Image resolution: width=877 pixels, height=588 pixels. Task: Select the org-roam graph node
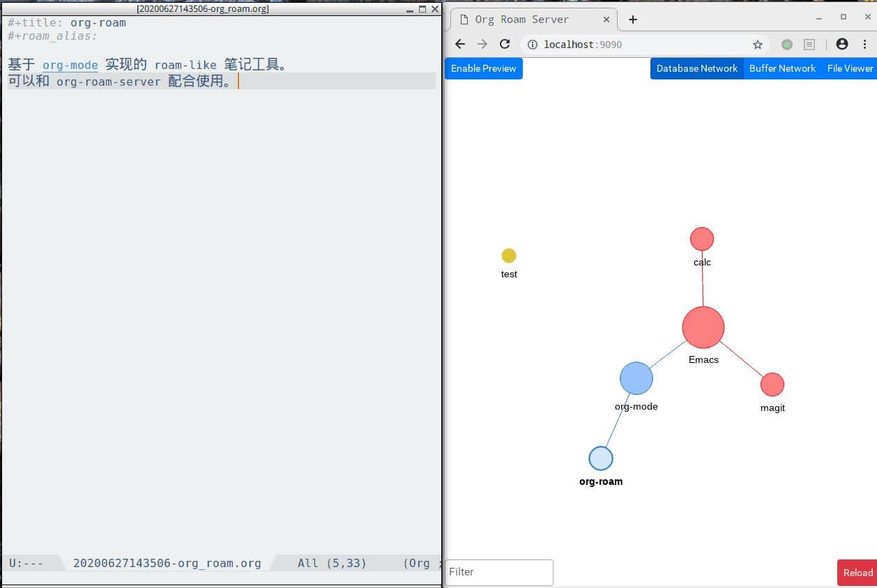point(601,458)
